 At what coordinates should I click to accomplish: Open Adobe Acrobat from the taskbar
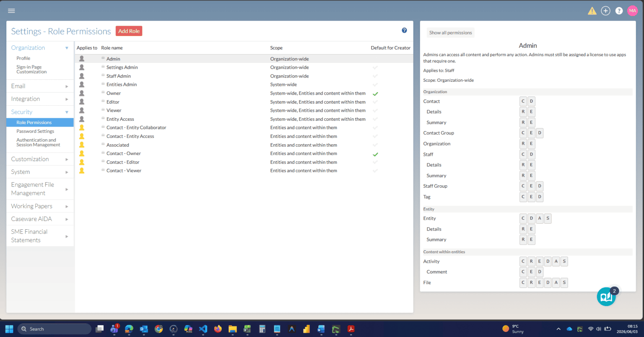[351, 329]
